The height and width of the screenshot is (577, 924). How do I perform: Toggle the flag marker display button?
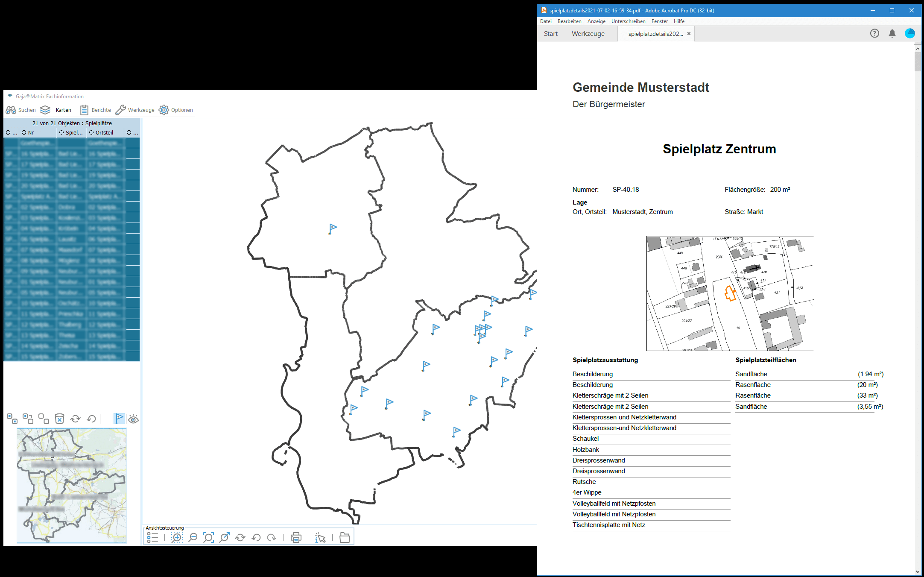tap(119, 419)
